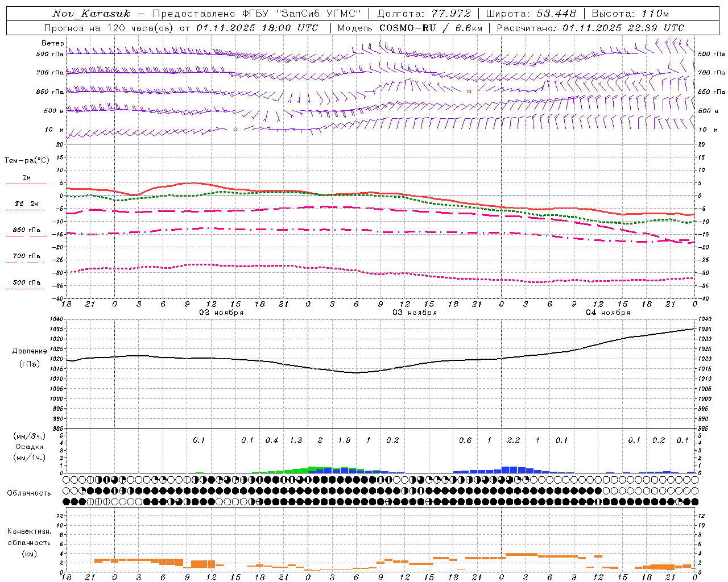Click the 'Тем-ра(°C)' temperature label

click(x=27, y=160)
